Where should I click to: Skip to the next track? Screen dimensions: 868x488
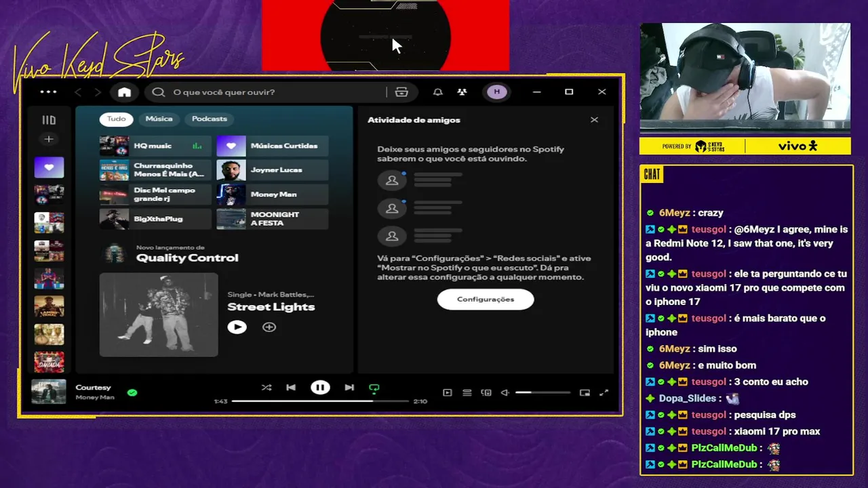coord(349,388)
